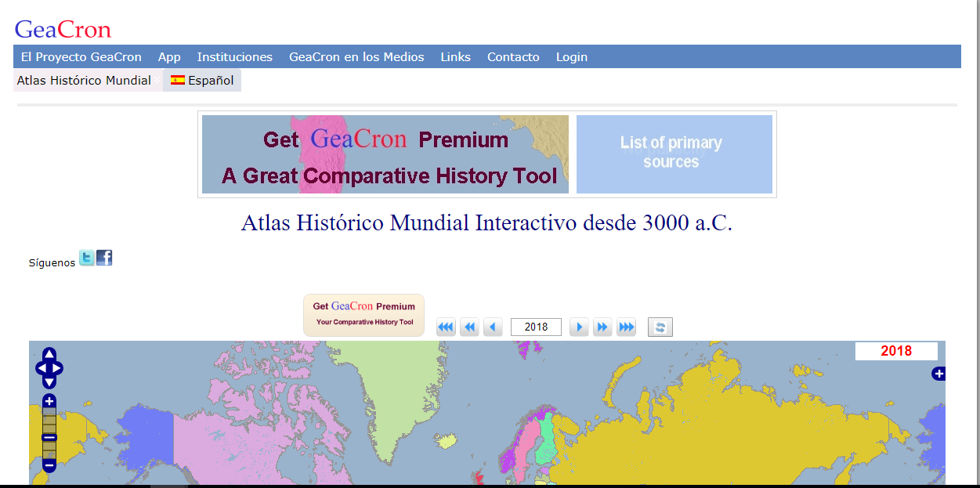Open the List of primary sources banner

[x=674, y=154]
